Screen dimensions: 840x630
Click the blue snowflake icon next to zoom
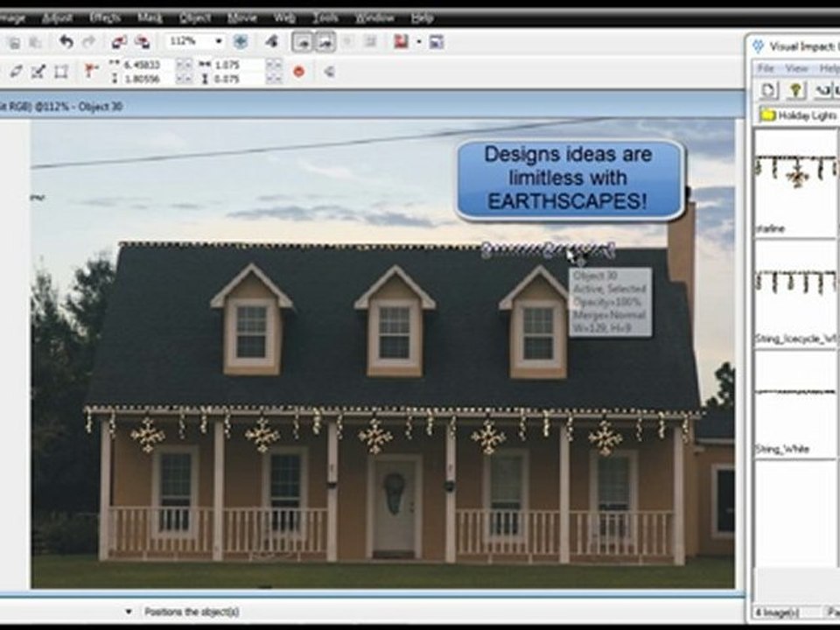pos(241,42)
